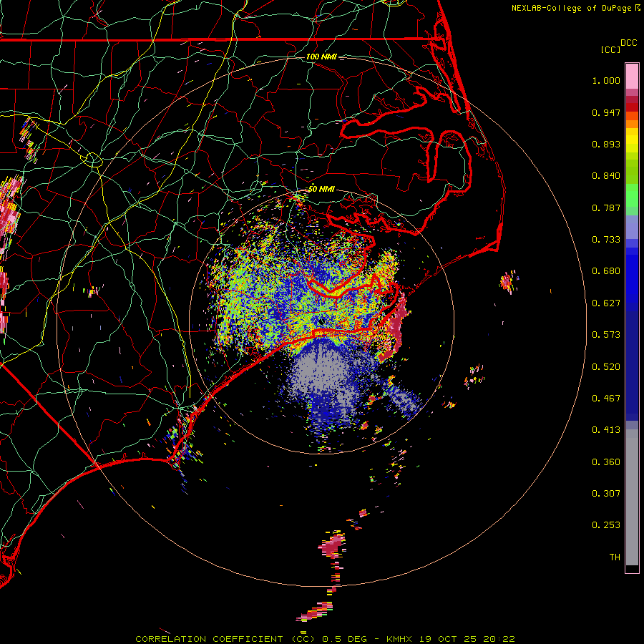Image resolution: width=644 pixels, height=644 pixels.
Task: Select the 0.787 scale value
Action: pos(606,208)
